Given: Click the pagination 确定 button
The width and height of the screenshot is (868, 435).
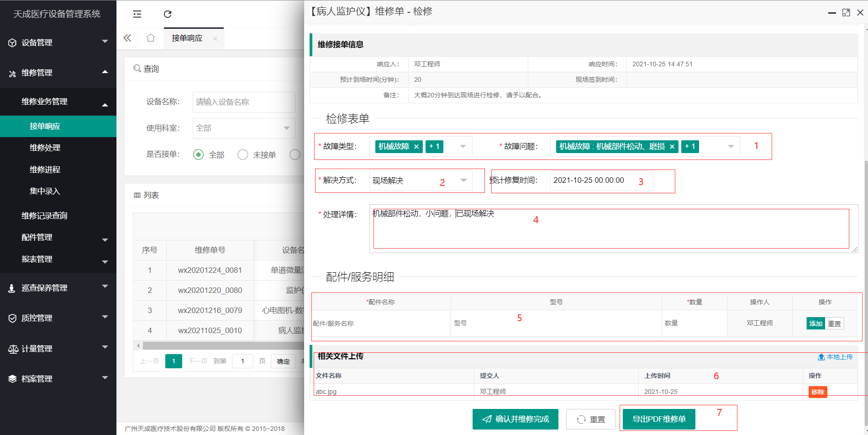Looking at the screenshot, I should coord(283,361).
